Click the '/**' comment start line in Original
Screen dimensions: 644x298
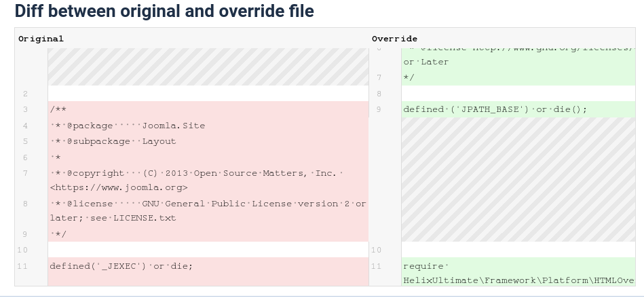point(58,109)
